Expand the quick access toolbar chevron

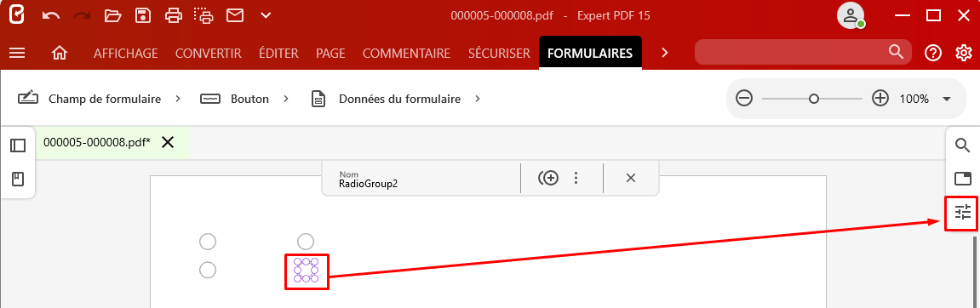point(266,15)
